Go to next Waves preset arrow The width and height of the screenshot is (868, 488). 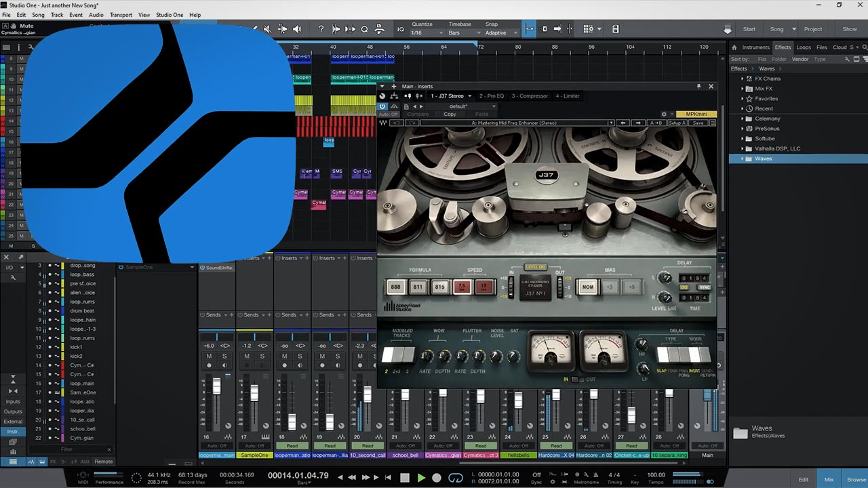tap(637, 123)
